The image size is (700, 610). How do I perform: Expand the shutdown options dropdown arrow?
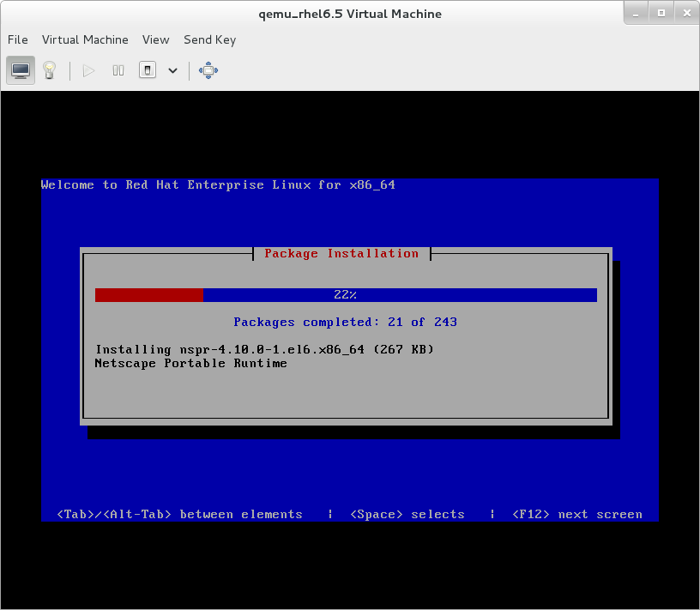click(172, 70)
